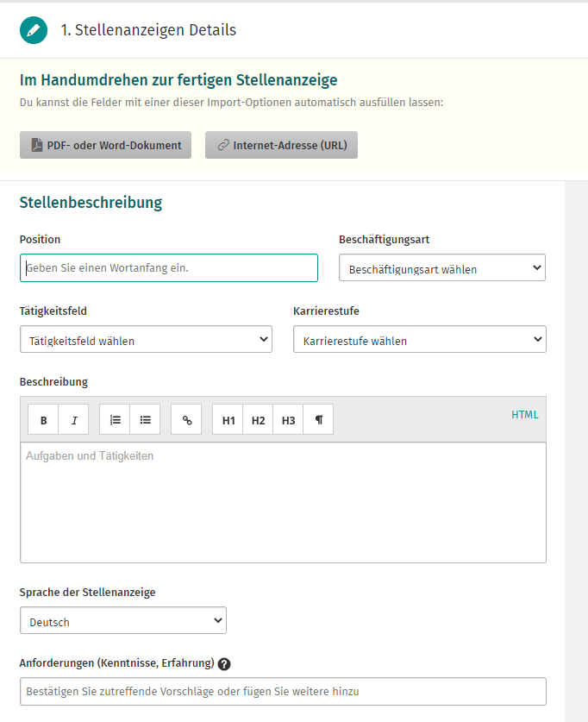Open the Tätigkeitsfeld dropdown
Viewport: 588px width, 722px height.
click(146, 339)
